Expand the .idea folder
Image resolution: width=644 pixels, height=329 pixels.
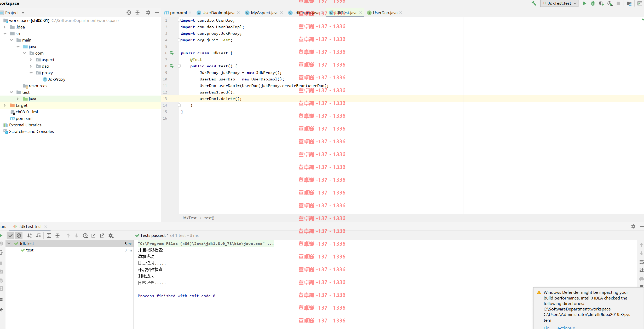tap(4, 27)
